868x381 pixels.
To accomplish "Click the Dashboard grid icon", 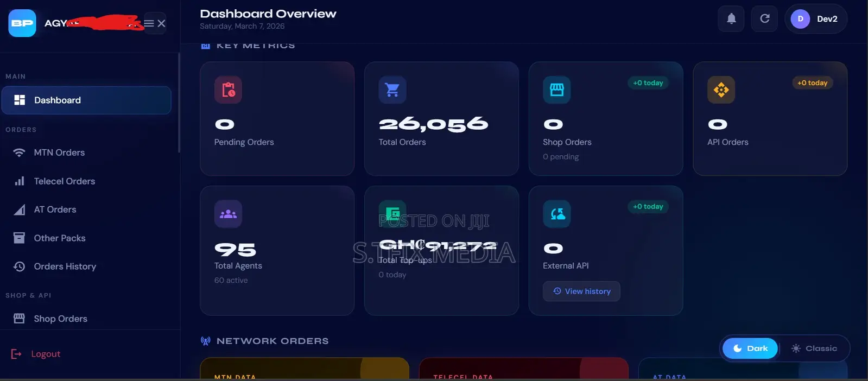I will pyautogui.click(x=20, y=100).
